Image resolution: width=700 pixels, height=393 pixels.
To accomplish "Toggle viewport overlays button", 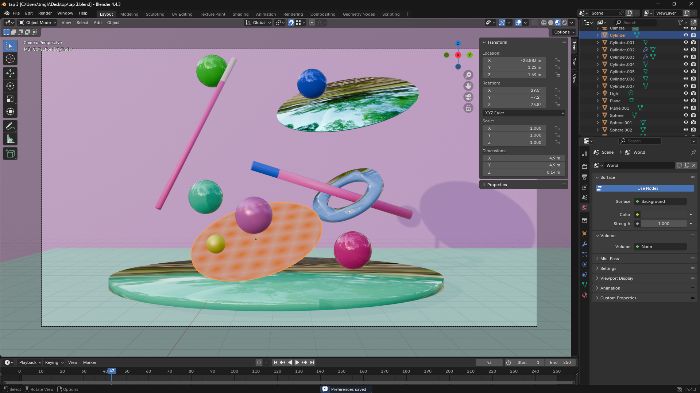I will (518, 22).
